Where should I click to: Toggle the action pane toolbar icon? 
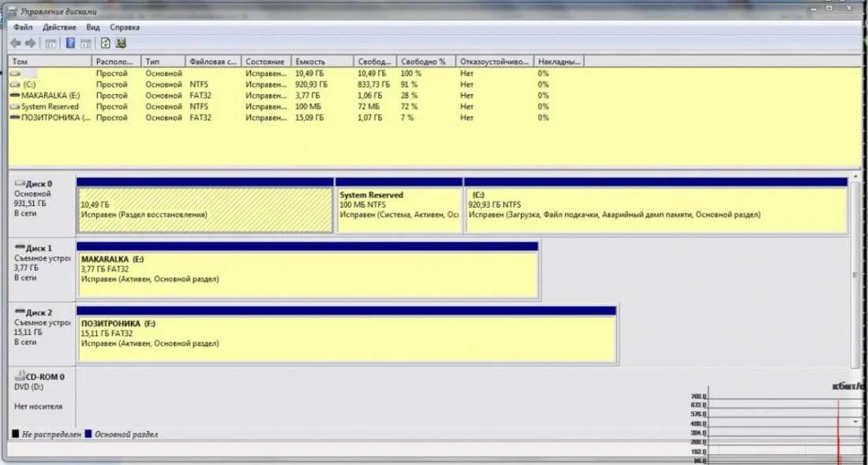coord(86,43)
